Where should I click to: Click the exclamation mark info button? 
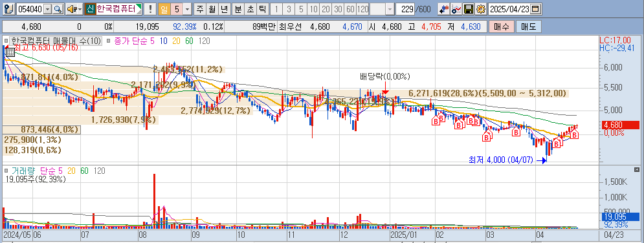(151, 8)
